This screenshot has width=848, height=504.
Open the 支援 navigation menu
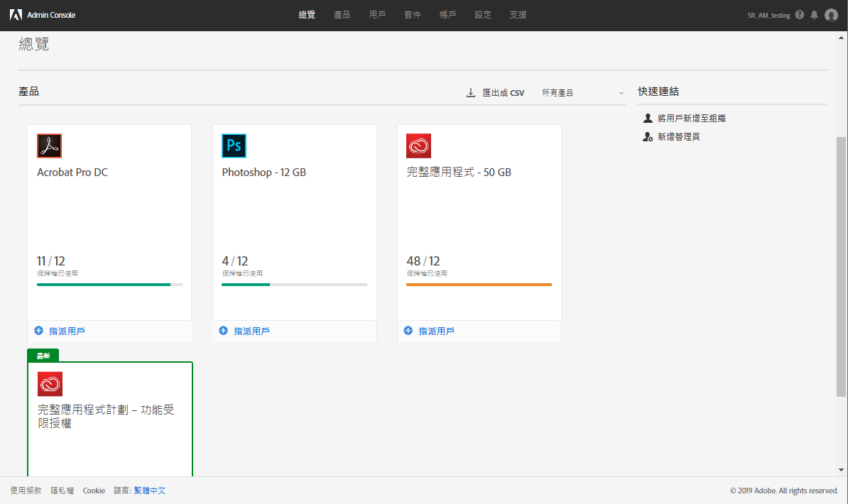click(x=517, y=14)
